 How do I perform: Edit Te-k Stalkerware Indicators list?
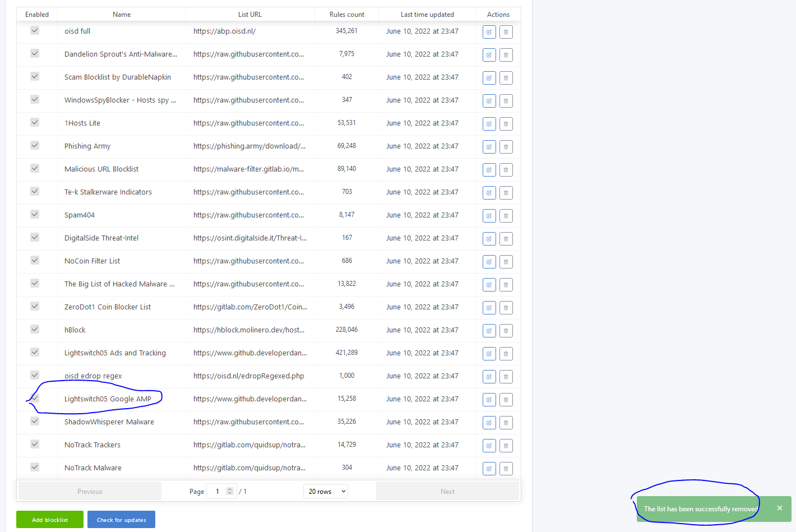click(x=489, y=193)
